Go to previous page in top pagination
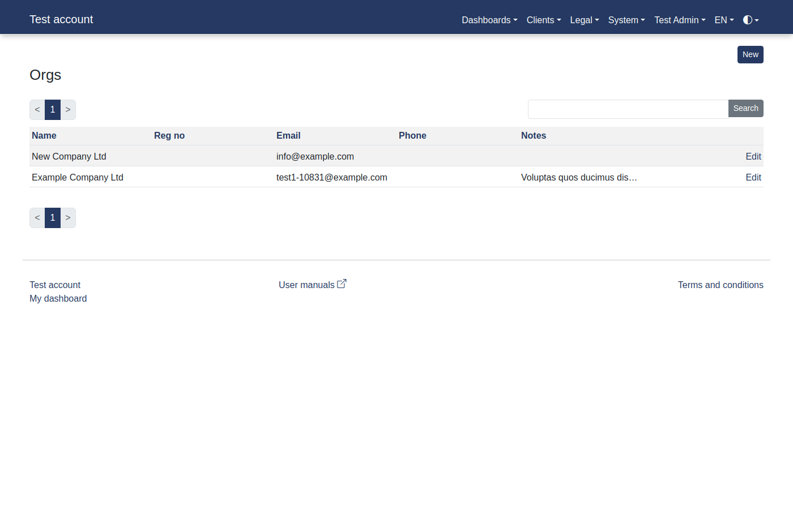 (37, 110)
